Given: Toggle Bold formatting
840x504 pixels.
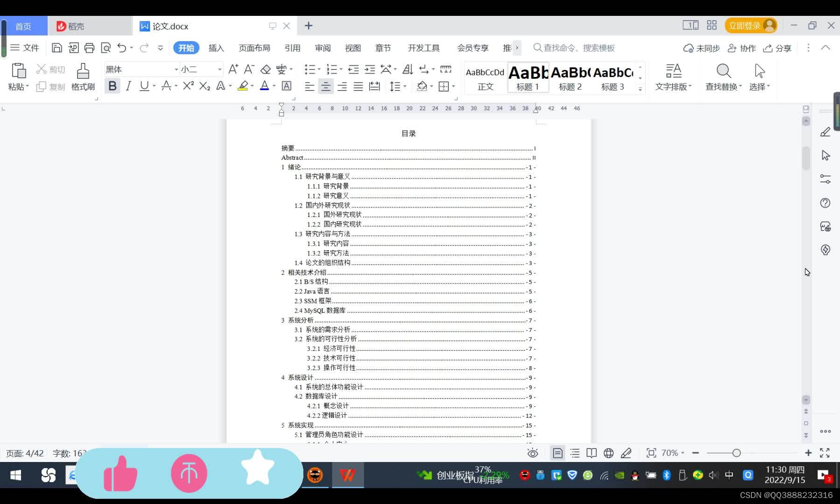Looking at the screenshot, I should pyautogui.click(x=112, y=86).
